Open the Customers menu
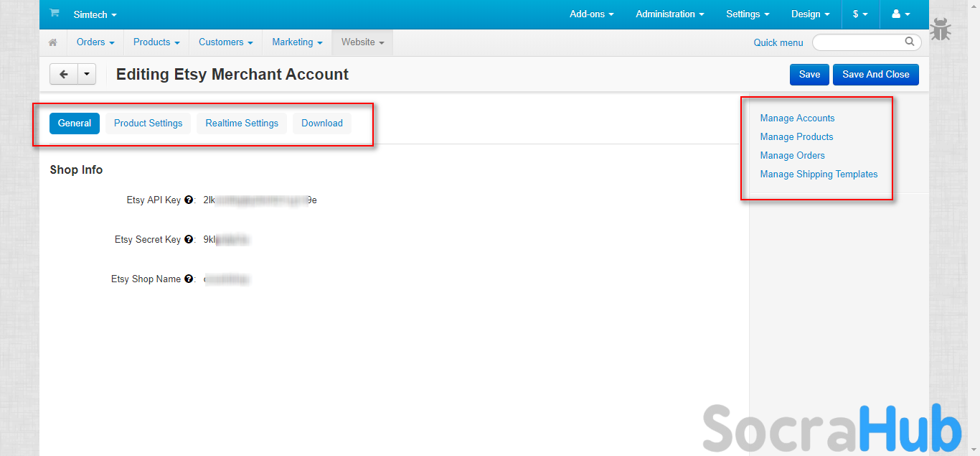Viewport: 980px width, 456px height. click(225, 42)
